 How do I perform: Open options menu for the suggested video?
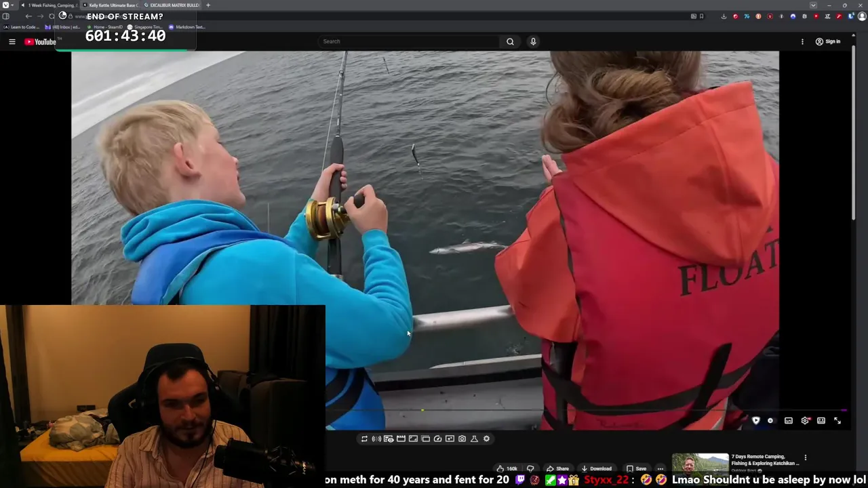[x=806, y=458]
